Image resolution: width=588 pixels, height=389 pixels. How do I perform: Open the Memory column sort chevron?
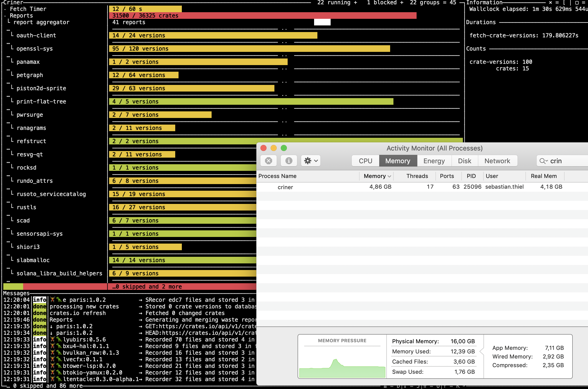click(x=390, y=176)
